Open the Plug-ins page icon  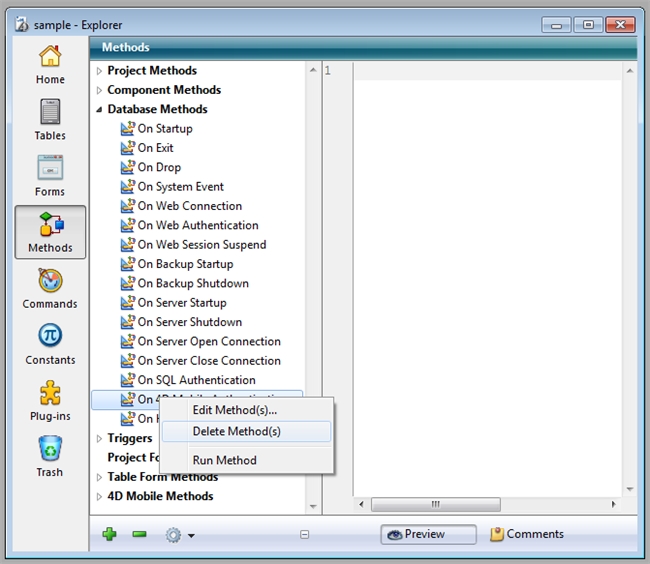pos(50,400)
